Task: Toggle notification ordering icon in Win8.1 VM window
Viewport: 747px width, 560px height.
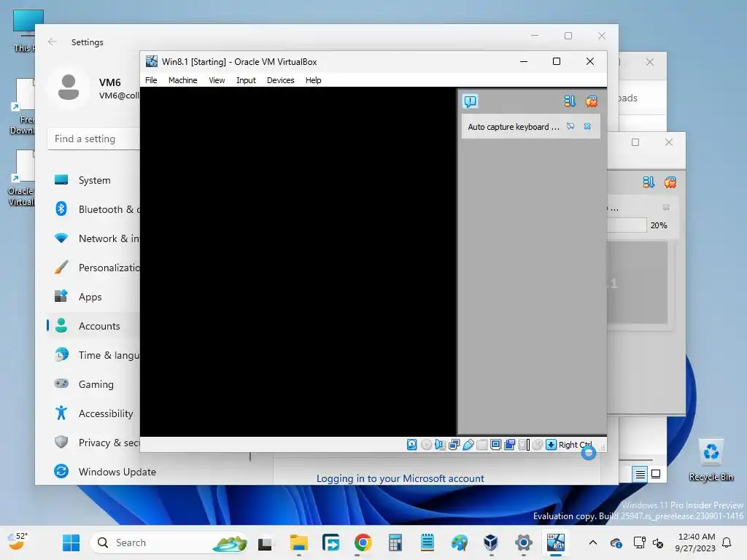Action: pyautogui.click(x=570, y=101)
